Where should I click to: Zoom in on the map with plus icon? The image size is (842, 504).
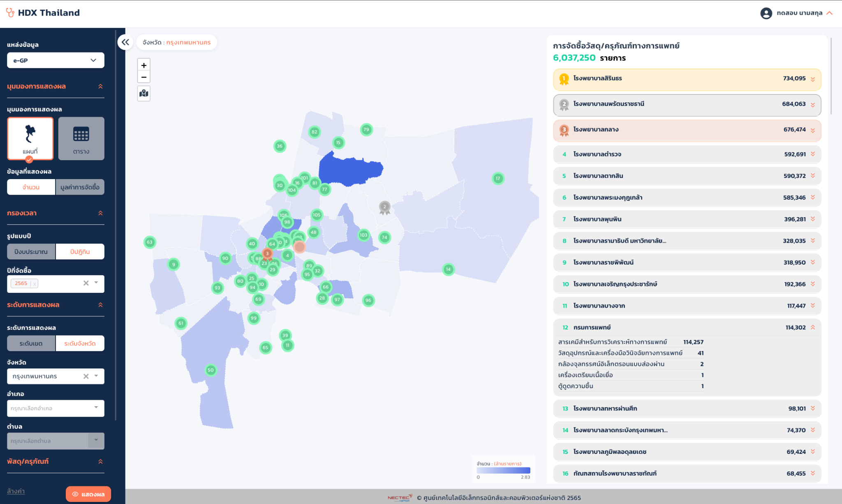pos(143,65)
